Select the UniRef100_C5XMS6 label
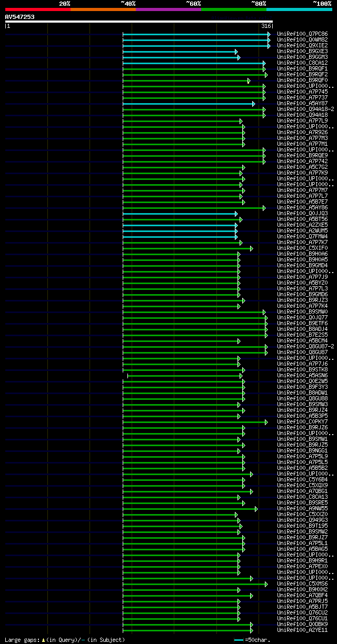The width and height of the screenshot is (337, 644). pos(302,583)
